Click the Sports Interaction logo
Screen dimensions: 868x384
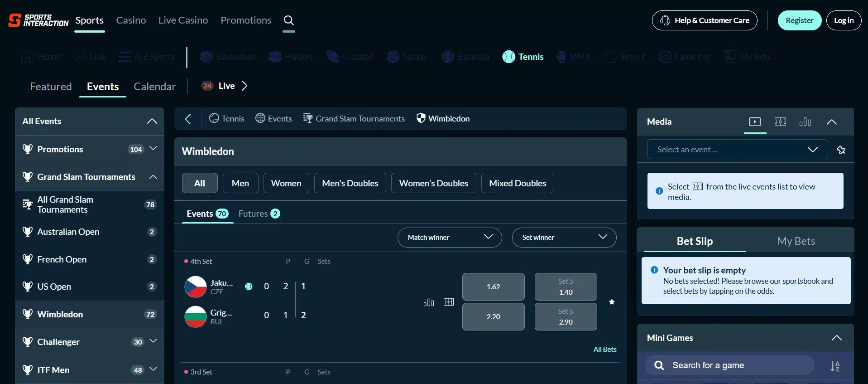coord(38,20)
